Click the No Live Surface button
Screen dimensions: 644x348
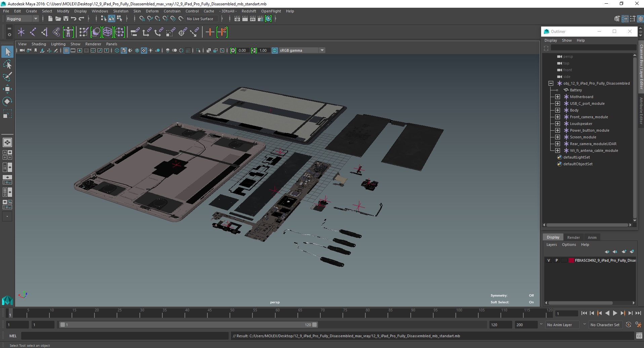[x=200, y=19]
